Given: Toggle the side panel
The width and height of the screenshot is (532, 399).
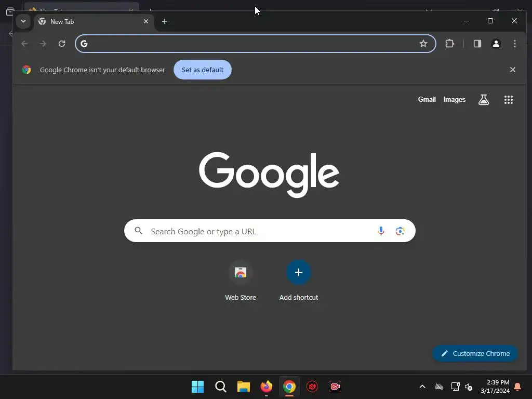Looking at the screenshot, I should click(x=477, y=44).
